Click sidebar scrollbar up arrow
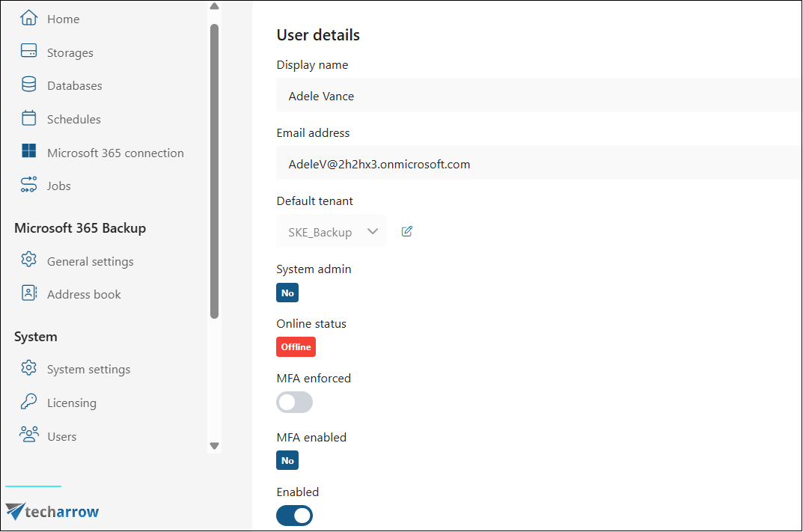This screenshot has height=532, width=803. tap(215, 7)
